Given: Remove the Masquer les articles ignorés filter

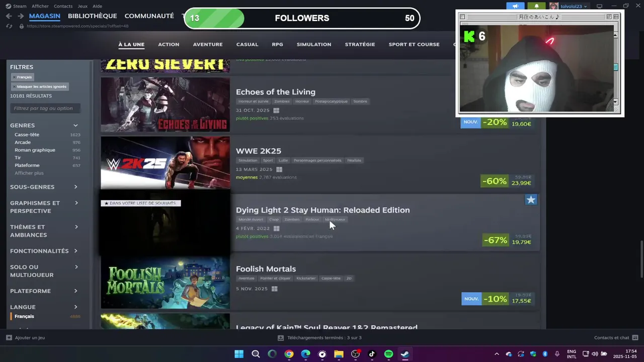Looking at the screenshot, I should click(x=39, y=86).
